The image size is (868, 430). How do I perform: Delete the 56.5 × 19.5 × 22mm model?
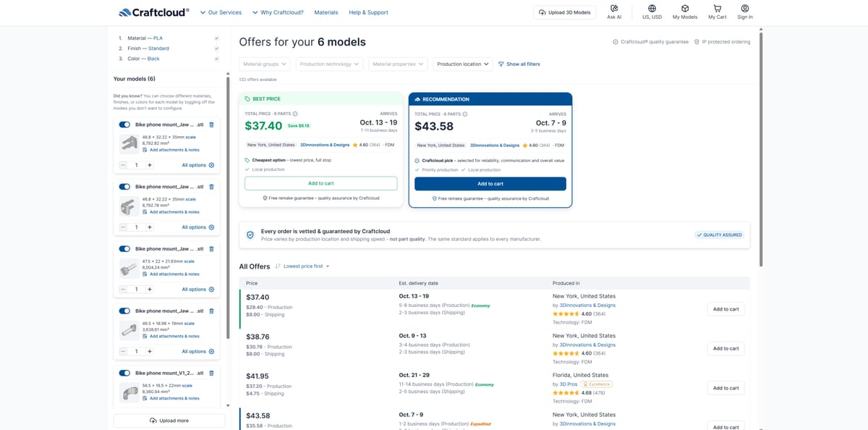[x=211, y=373]
